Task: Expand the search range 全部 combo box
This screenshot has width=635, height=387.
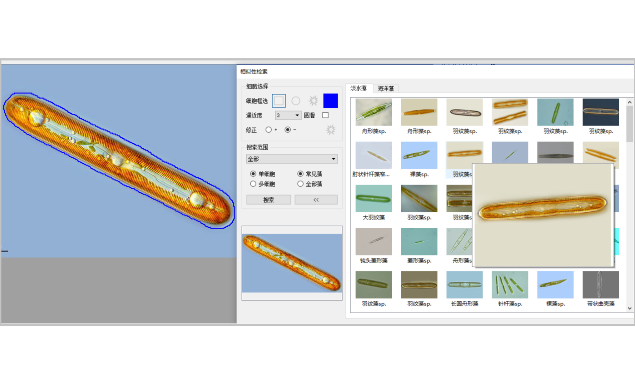Action: [x=292, y=159]
